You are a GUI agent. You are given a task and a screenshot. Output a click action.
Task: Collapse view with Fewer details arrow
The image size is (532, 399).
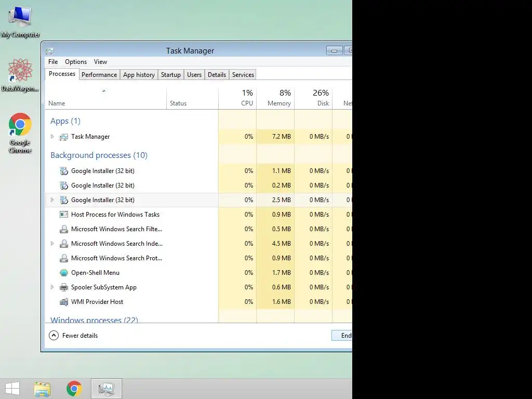coord(54,336)
